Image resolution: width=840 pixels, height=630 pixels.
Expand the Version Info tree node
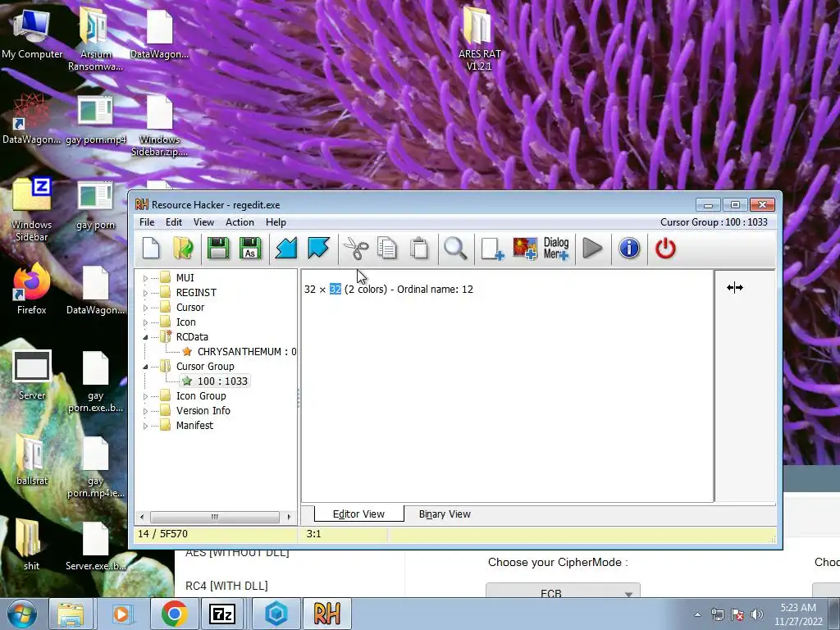[x=145, y=412]
